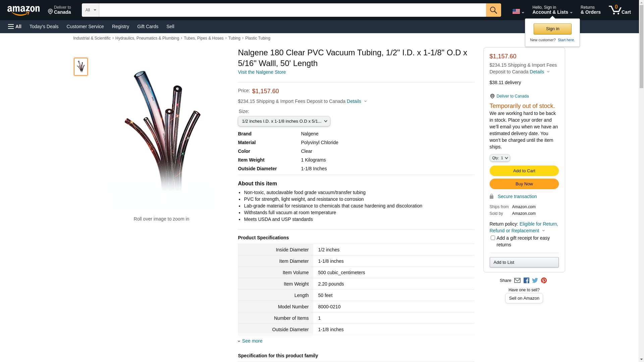This screenshot has height=362, width=644.
Task: Open the All hamburger menu
Action: pyautogui.click(x=15, y=26)
